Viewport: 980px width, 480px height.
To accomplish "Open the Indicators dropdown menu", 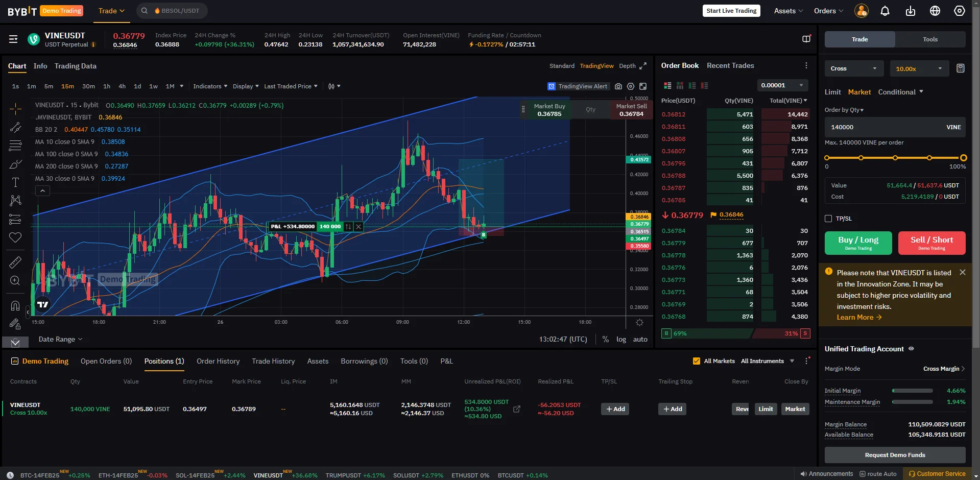I will tap(210, 86).
